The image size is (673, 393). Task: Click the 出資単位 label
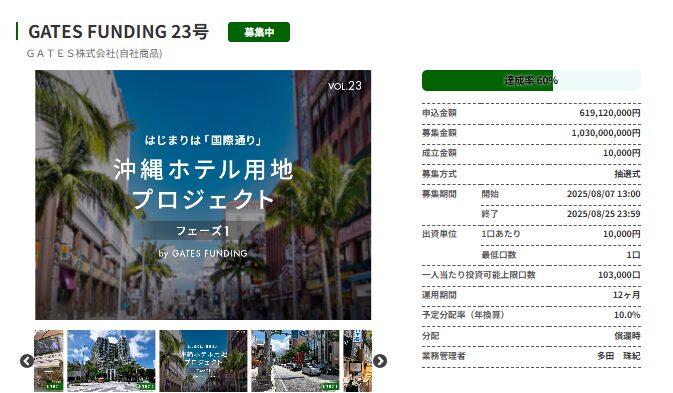[x=439, y=234]
